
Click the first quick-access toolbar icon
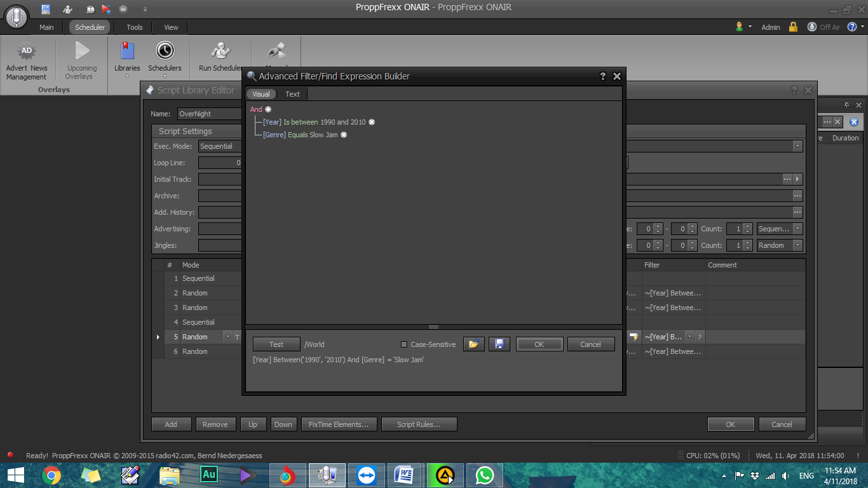pos(46,10)
